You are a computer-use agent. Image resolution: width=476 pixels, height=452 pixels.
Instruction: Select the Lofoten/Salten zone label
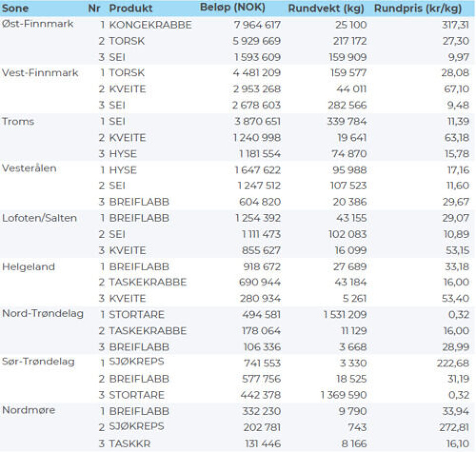[x=40, y=218]
